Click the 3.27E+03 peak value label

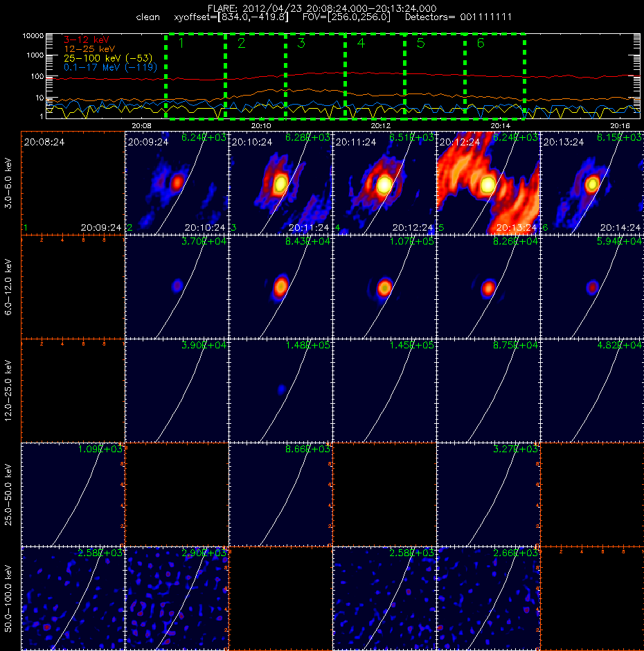(516, 449)
